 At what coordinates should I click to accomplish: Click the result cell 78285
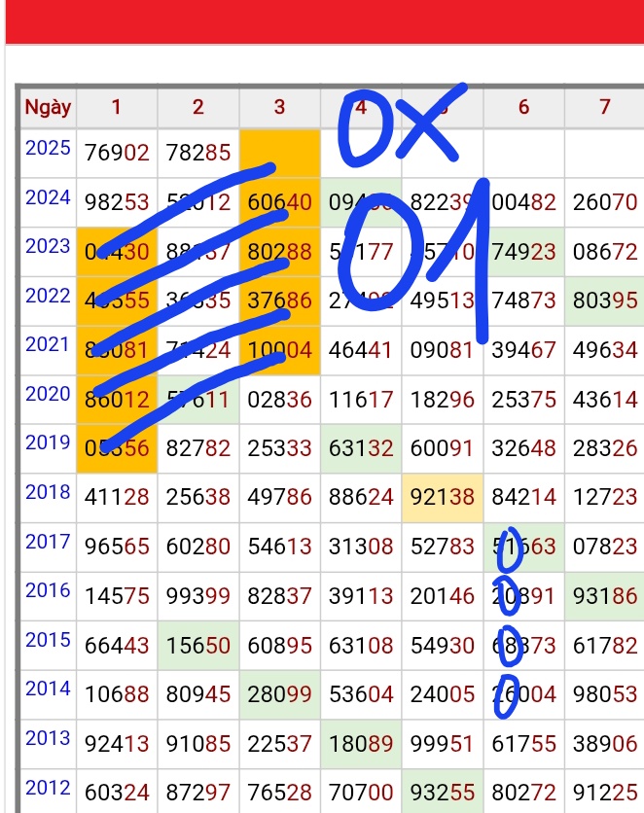[x=198, y=153]
